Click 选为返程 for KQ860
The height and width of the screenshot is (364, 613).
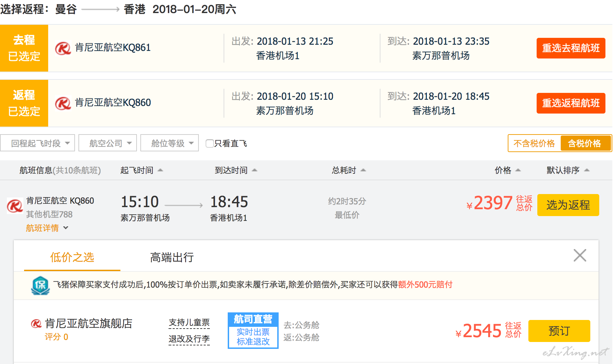[x=568, y=205]
